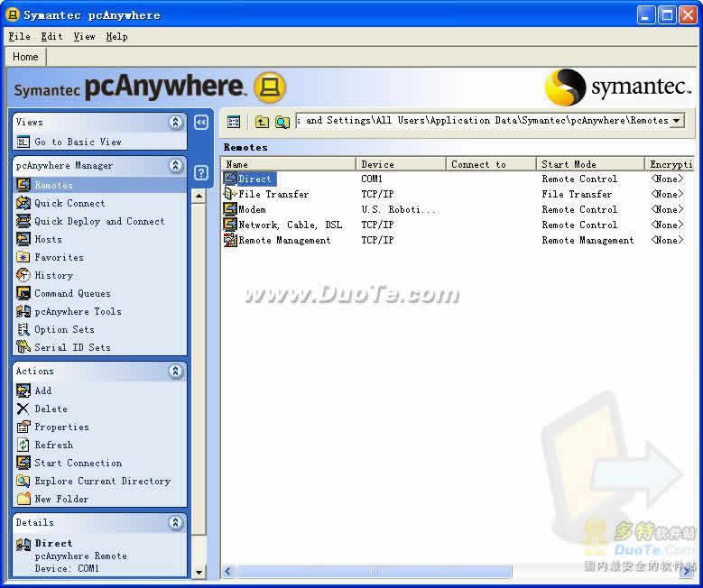Open the Option Sets icon
703x588 pixels.
click(23, 329)
